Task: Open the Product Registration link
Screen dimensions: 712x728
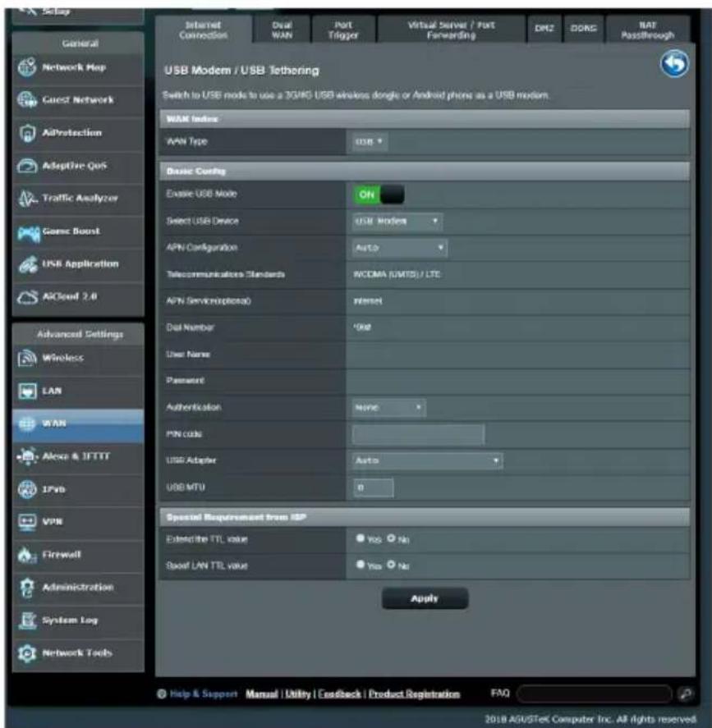Action: 414,694
